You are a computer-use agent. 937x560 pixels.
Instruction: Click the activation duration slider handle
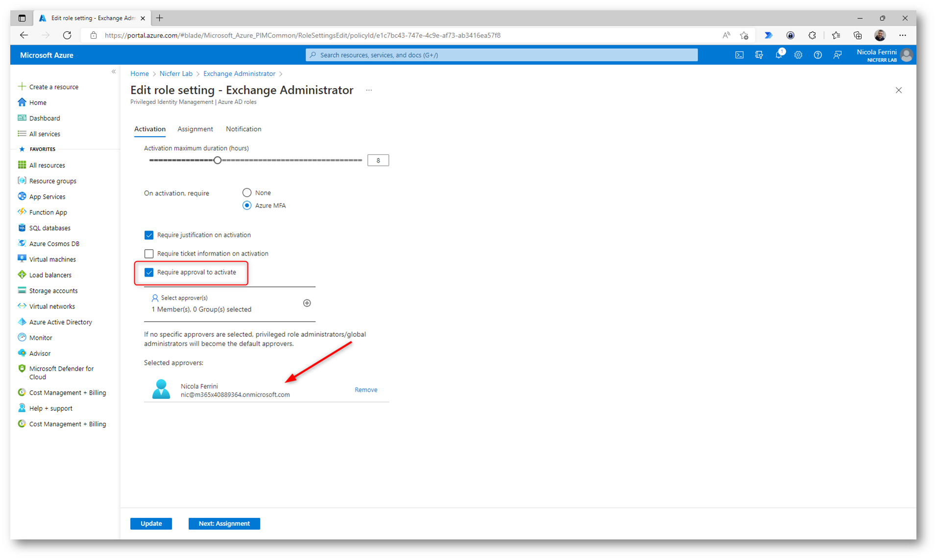point(217,160)
